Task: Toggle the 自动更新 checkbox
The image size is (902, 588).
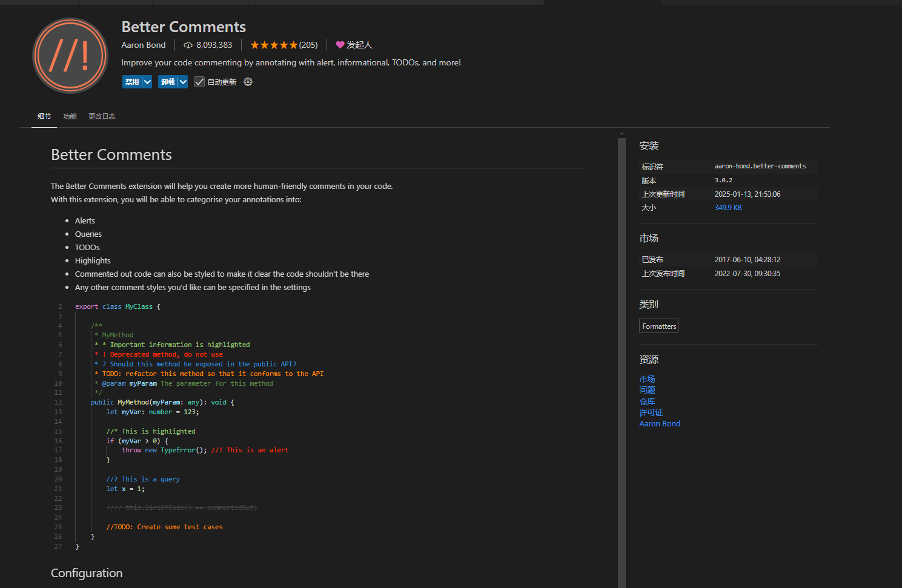Action: click(x=199, y=82)
